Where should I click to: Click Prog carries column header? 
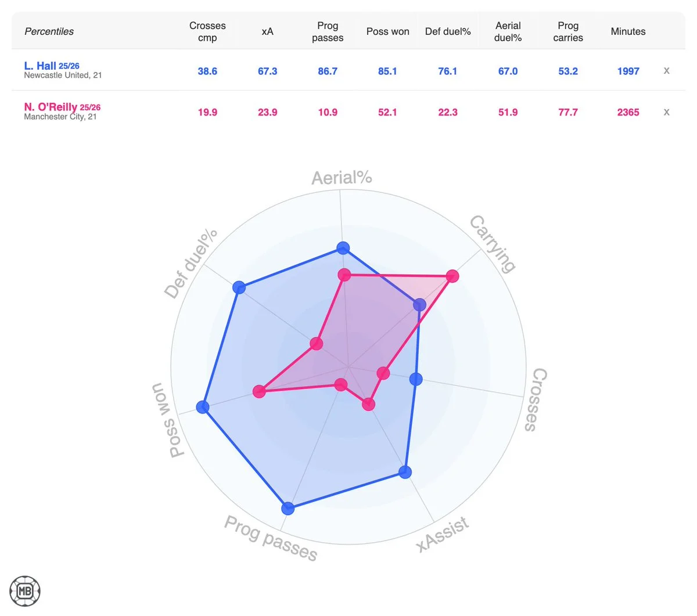pyautogui.click(x=568, y=31)
